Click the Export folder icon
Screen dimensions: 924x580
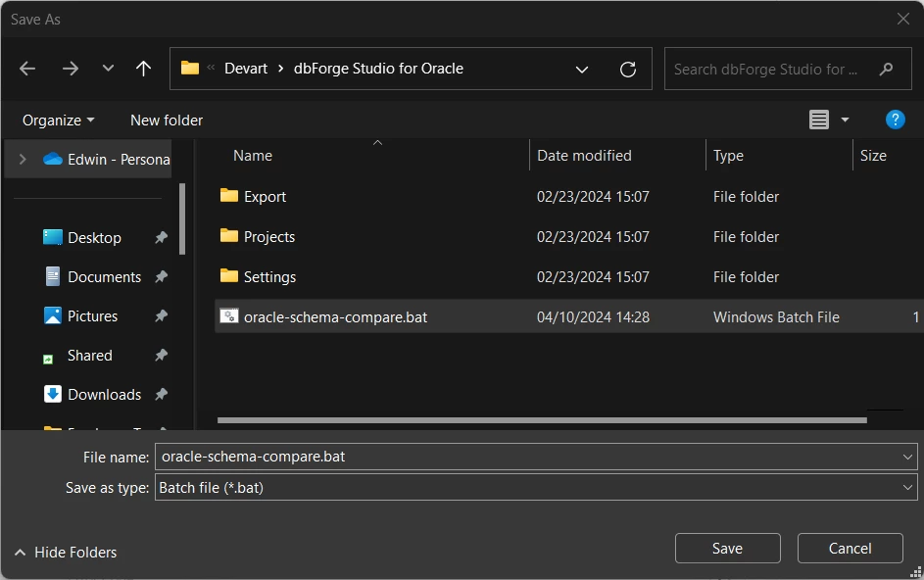coord(228,195)
